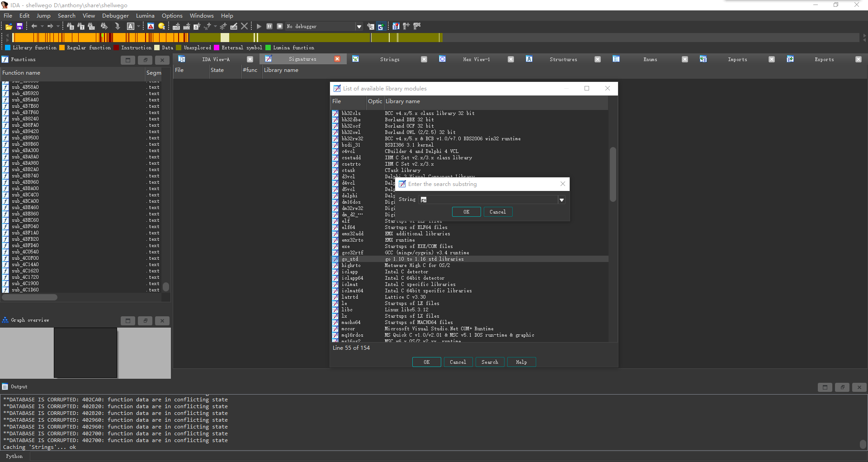Expand the back-navigation history dropdown arrow
Screen dimensions: 868x462
42,26
